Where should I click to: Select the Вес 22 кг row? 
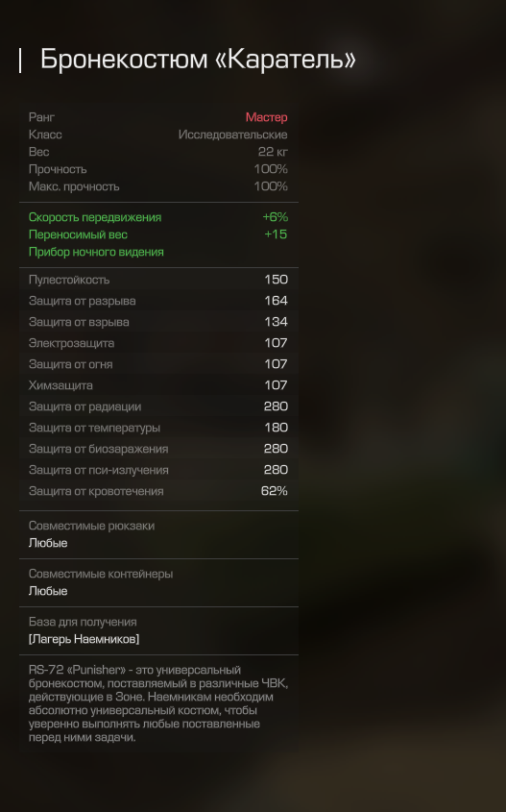pos(158,152)
